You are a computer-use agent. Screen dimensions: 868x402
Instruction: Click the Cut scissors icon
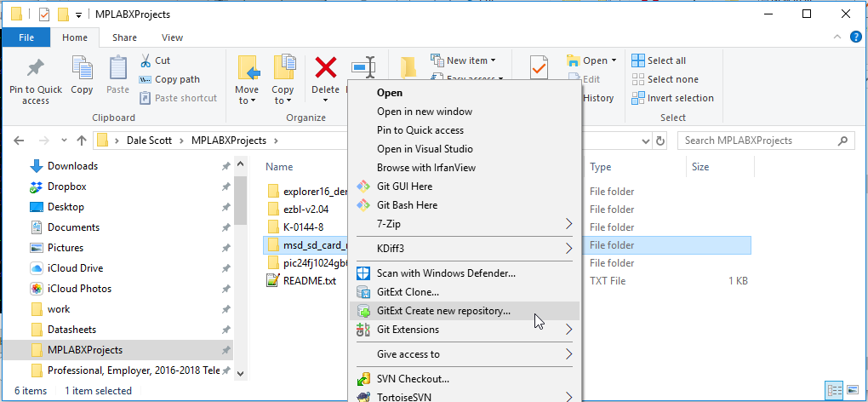coord(146,60)
